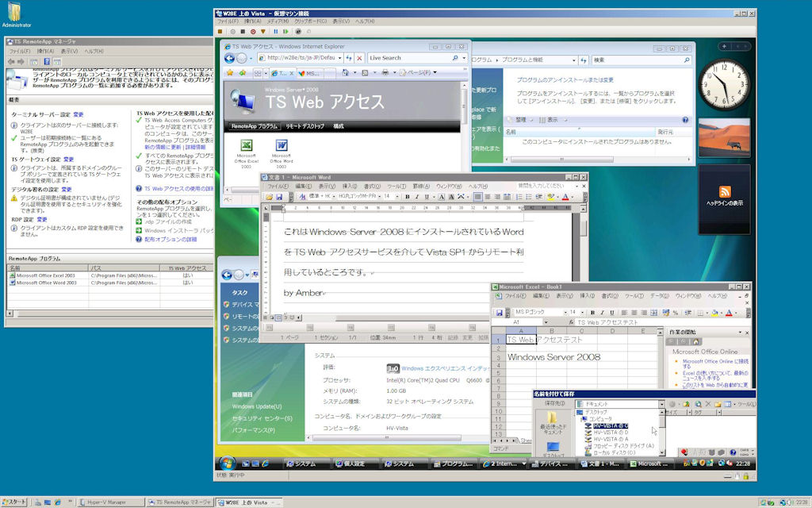Click Windows Experience Index link in System window
The height and width of the screenshot is (508, 812).
[445, 368]
